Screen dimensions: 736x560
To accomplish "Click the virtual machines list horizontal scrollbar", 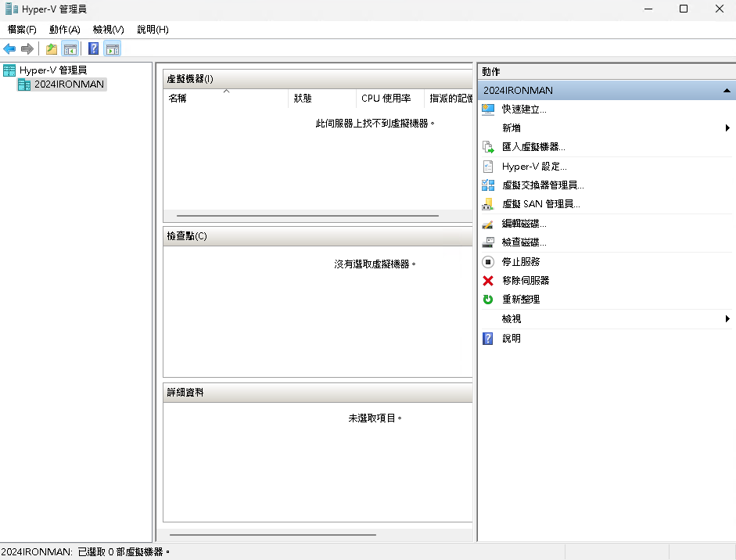I will click(307, 216).
